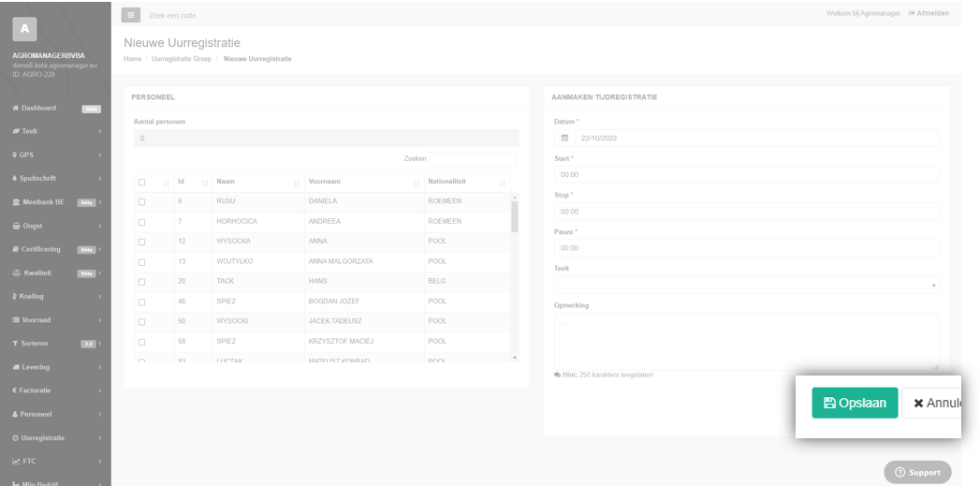Image resolution: width=980 pixels, height=486 pixels.
Task: Check the box for TACK HANS
Action: click(142, 282)
